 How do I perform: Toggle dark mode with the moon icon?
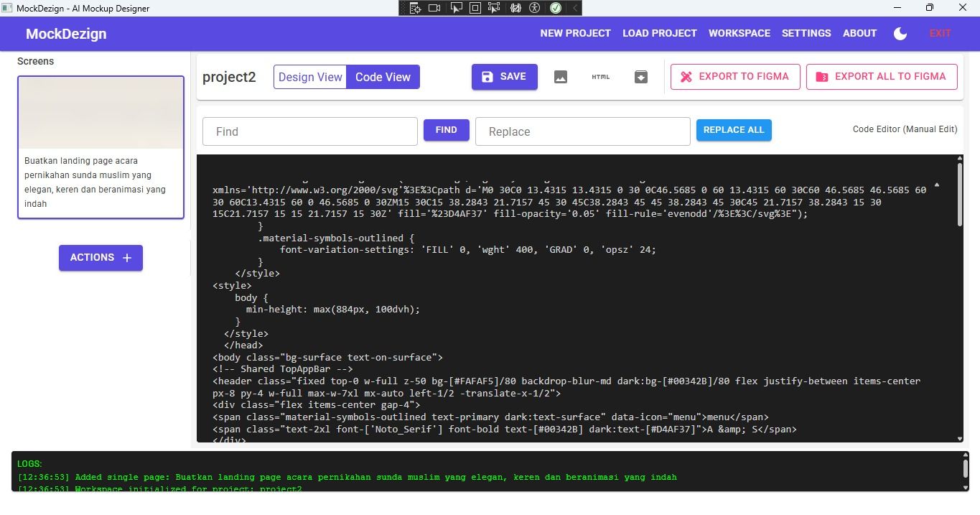900,34
